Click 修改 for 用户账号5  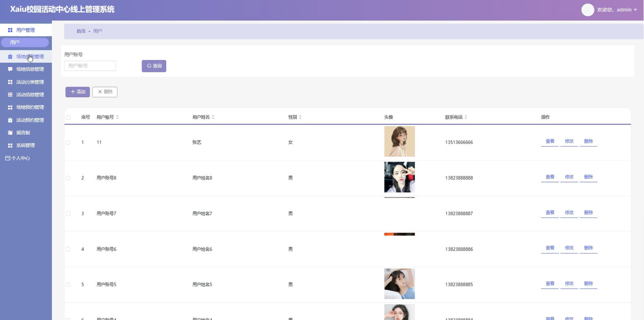point(569,284)
